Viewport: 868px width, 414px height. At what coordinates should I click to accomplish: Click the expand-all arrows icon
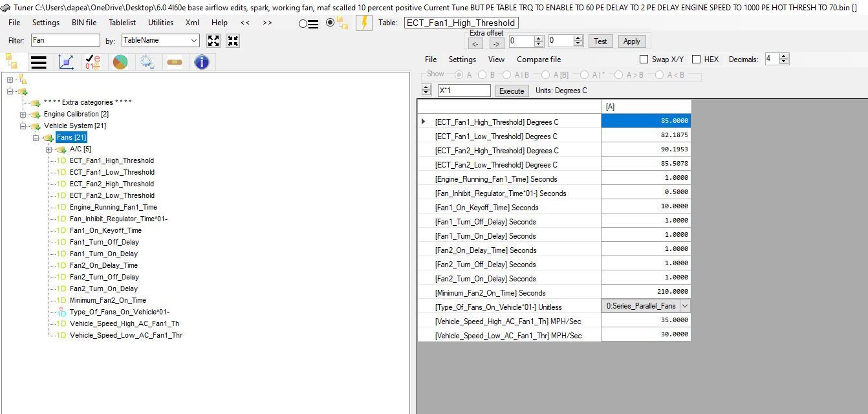tap(213, 41)
